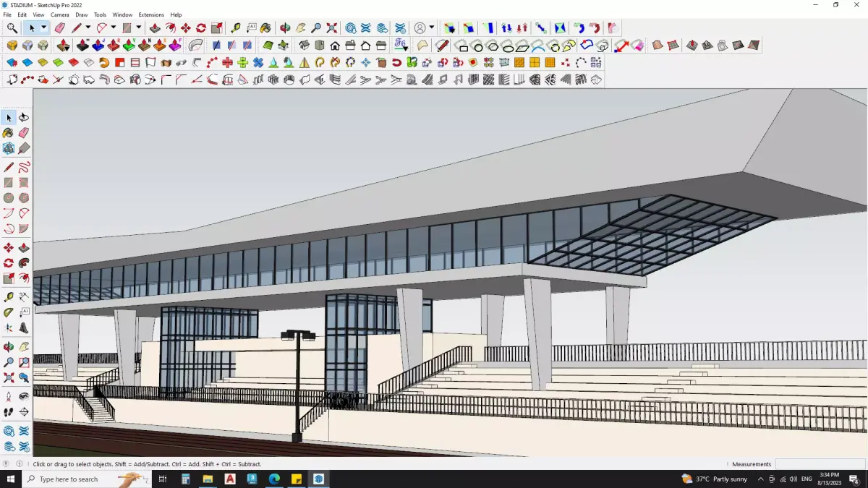Image resolution: width=868 pixels, height=488 pixels.
Task: Open the Search SketchUp magnifier tool
Action: pos(12,28)
